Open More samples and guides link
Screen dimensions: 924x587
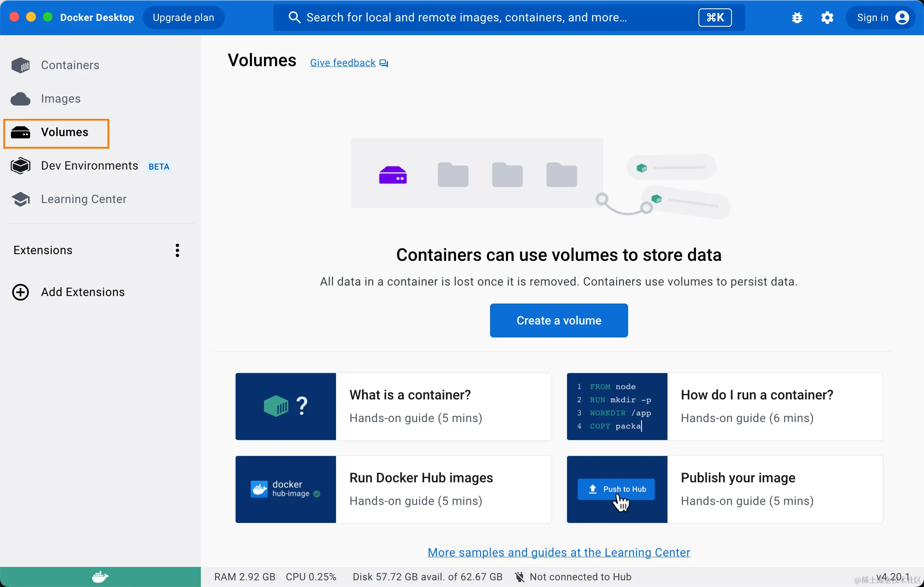(x=559, y=553)
